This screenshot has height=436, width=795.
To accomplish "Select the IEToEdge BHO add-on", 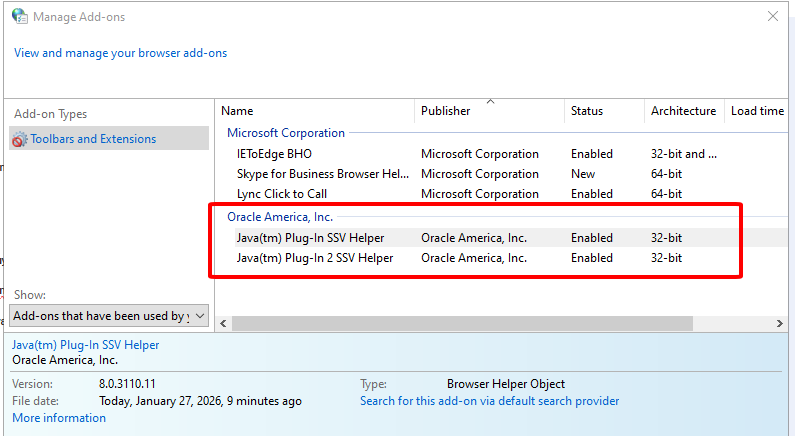I will tap(275, 154).
